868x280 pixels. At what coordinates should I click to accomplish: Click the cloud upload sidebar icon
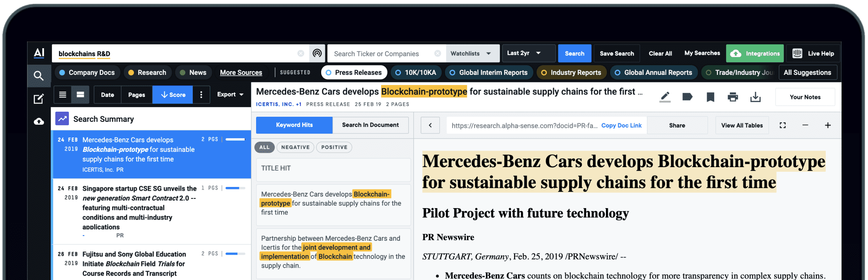click(38, 121)
